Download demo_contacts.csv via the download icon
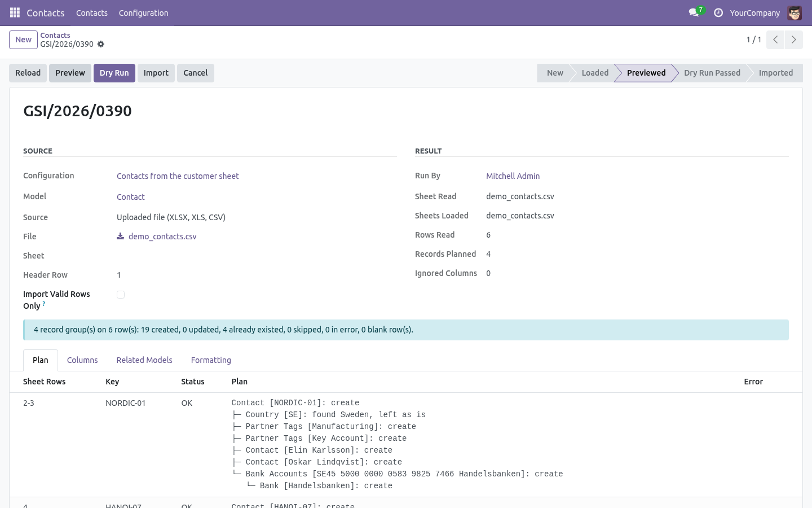This screenshot has height=508, width=812. pyautogui.click(x=120, y=237)
